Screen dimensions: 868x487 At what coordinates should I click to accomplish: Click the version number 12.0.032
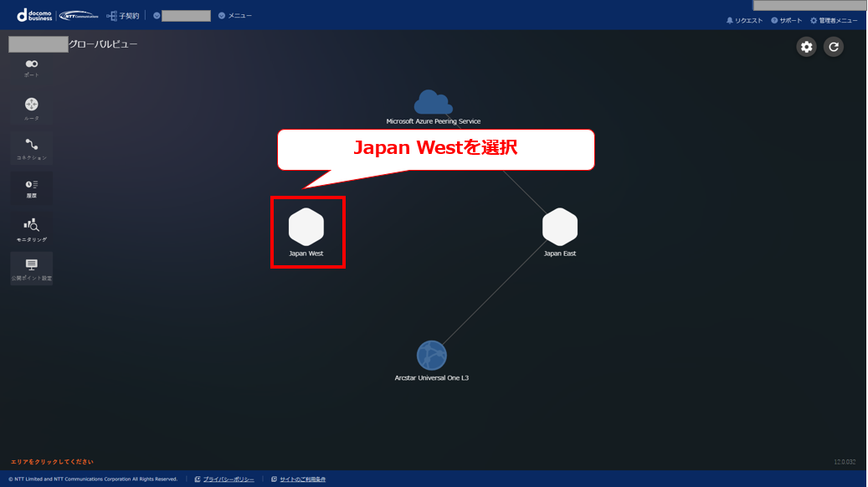click(845, 462)
